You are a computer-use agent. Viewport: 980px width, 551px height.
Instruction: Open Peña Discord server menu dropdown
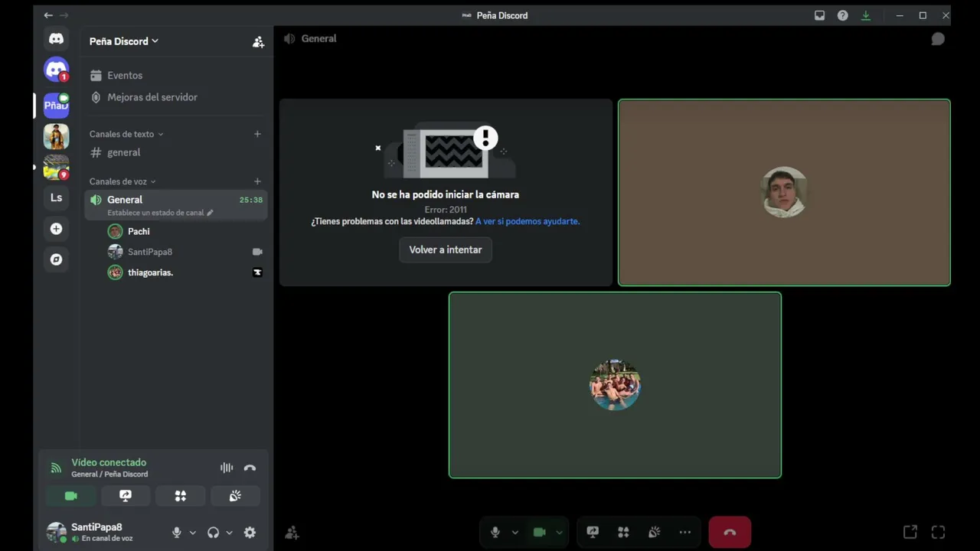tap(124, 41)
